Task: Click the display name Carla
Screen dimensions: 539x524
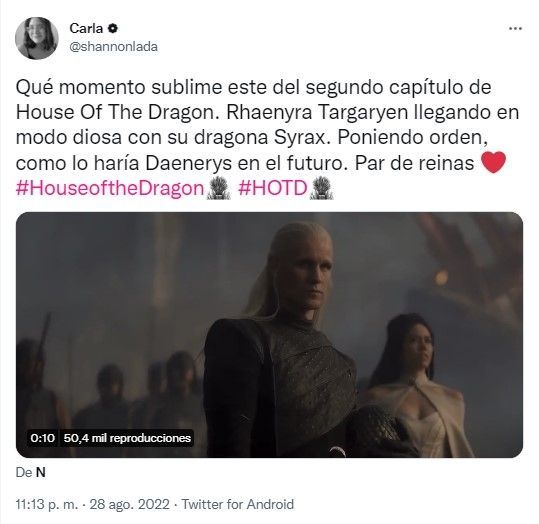Action: (86, 28)
